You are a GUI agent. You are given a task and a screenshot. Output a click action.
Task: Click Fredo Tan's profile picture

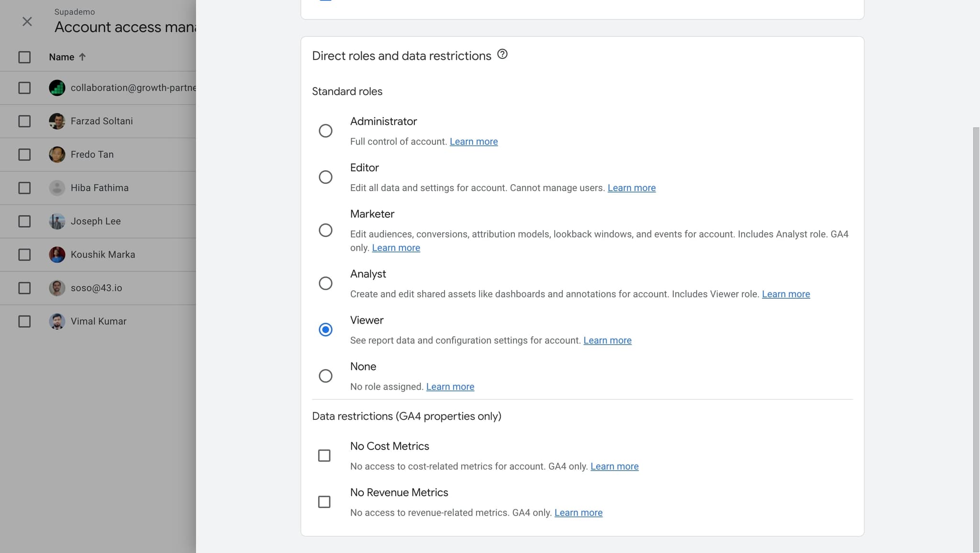[x=57, y=155]
